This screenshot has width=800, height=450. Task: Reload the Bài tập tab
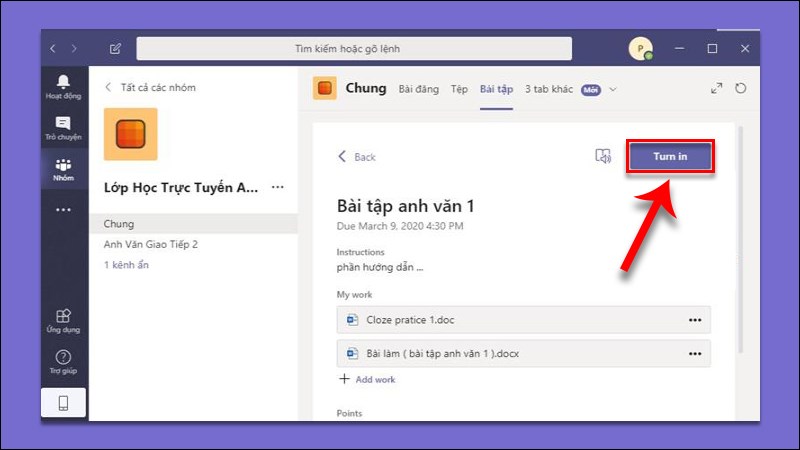[740, 88]
